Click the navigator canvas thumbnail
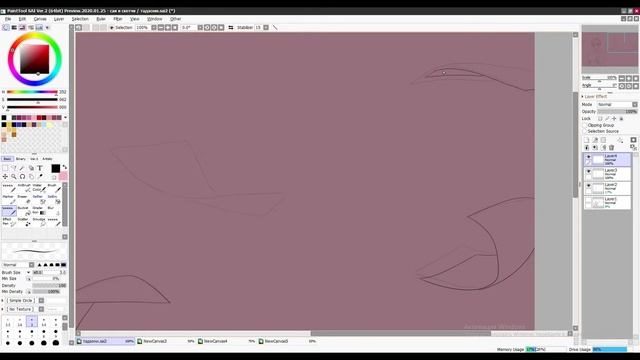640x360 pixels. click(x=610, y=50)
